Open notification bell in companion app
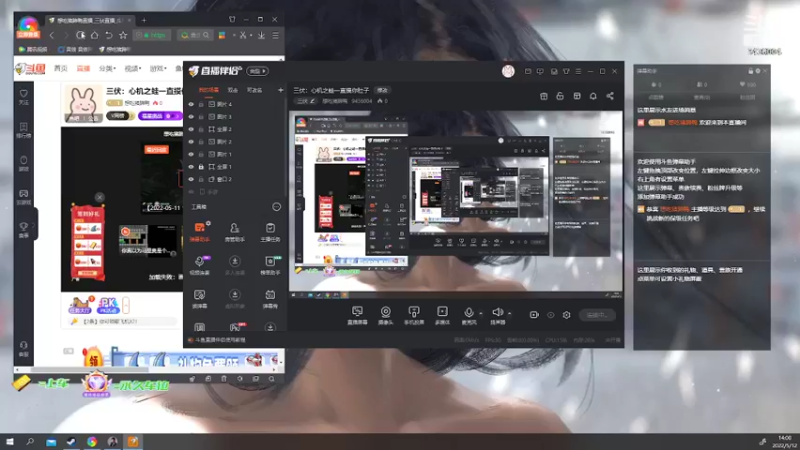 click(x=593, y=96)
